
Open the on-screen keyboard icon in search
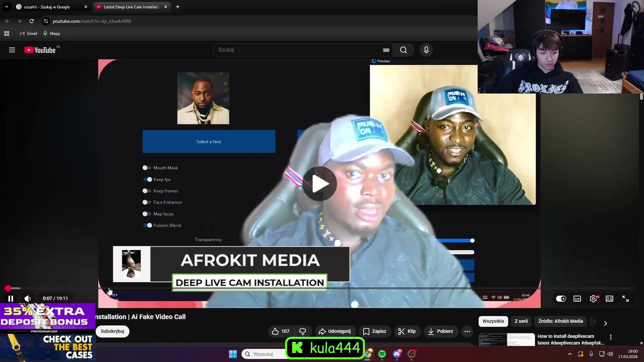coord(386,50)
